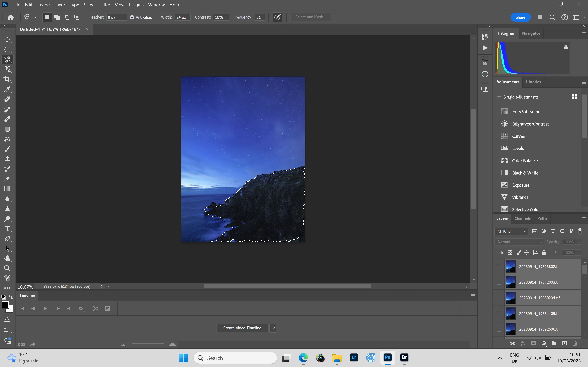Image resolution: width=588 pixels, height=367 pixels.
Task: Select the Crop tool
Action: coord(7,79)
